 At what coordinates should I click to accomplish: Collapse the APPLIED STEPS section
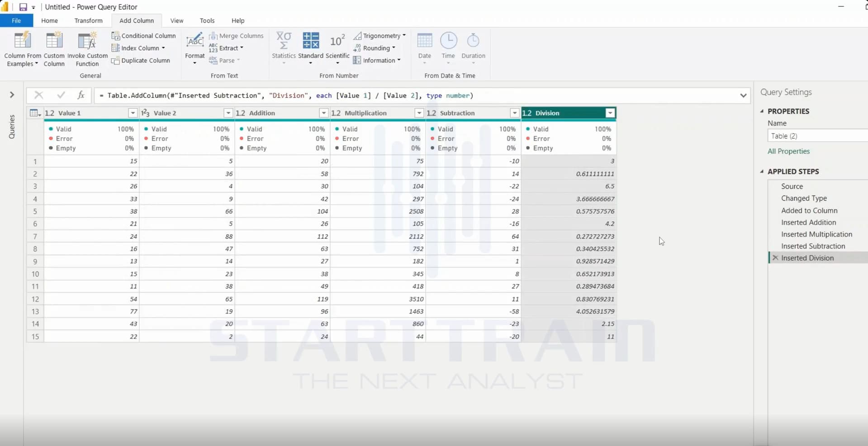pyautogui.click(x=762, y=172)
